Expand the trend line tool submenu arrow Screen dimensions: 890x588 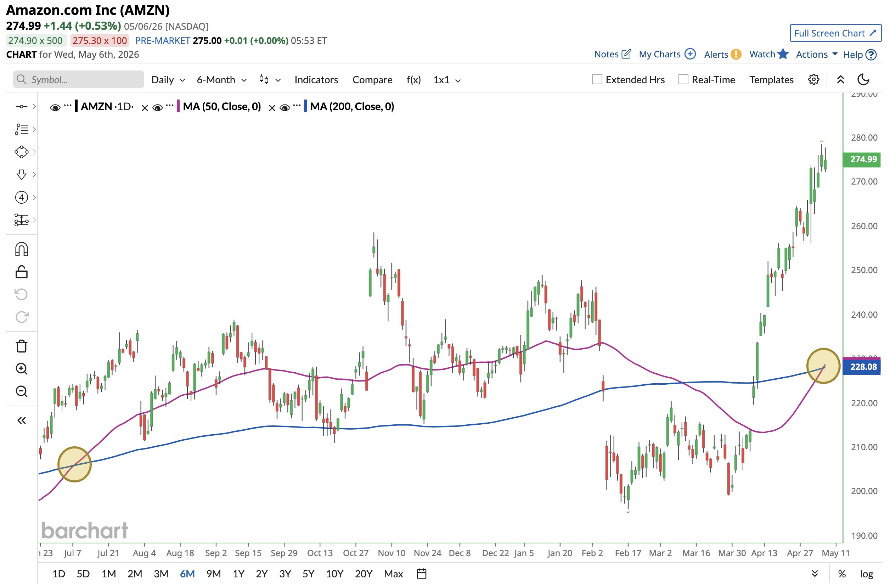(x=34, y=107)
